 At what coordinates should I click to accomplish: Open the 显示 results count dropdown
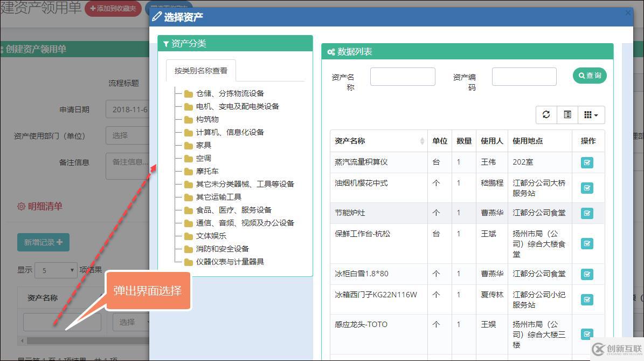56,270
